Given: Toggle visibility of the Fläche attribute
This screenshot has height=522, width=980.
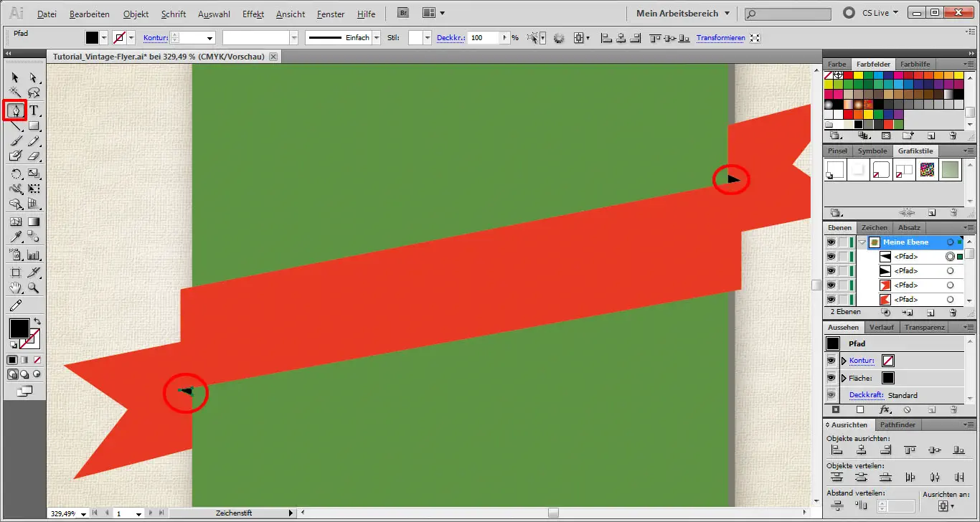Looking at the screenshot, I should 831,378.
